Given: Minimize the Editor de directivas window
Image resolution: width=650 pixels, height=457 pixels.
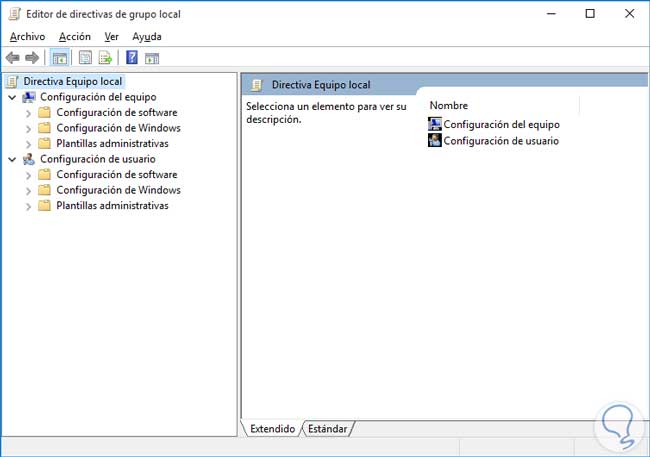Looking at the screenshot, I should [551, 14].
